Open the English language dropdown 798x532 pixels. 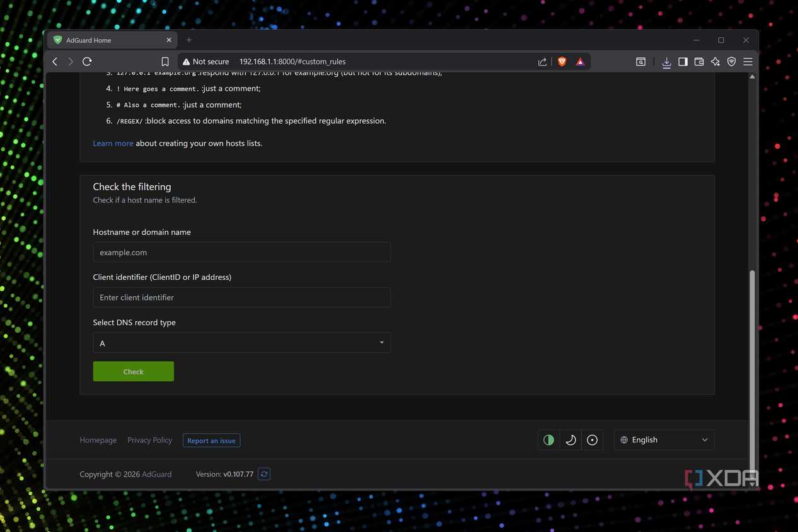pyautogui.click(x=664, y=440)
